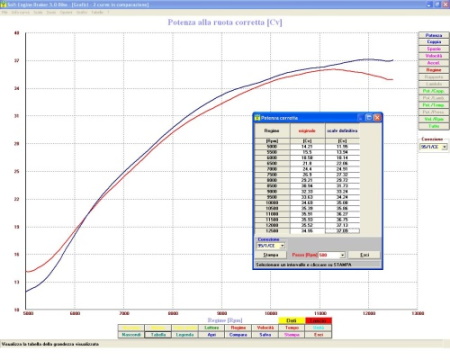Select the last 12500 Rpm row header

[272, 231]
